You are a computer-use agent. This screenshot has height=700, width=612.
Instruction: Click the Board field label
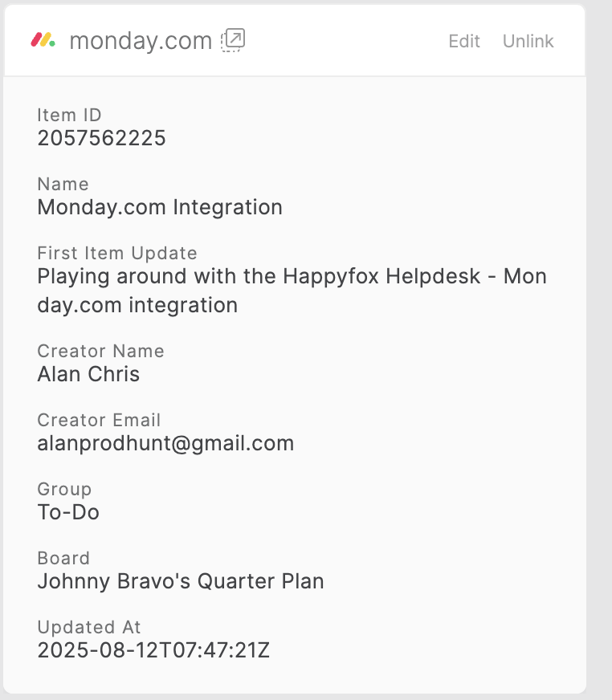(63, 558)
